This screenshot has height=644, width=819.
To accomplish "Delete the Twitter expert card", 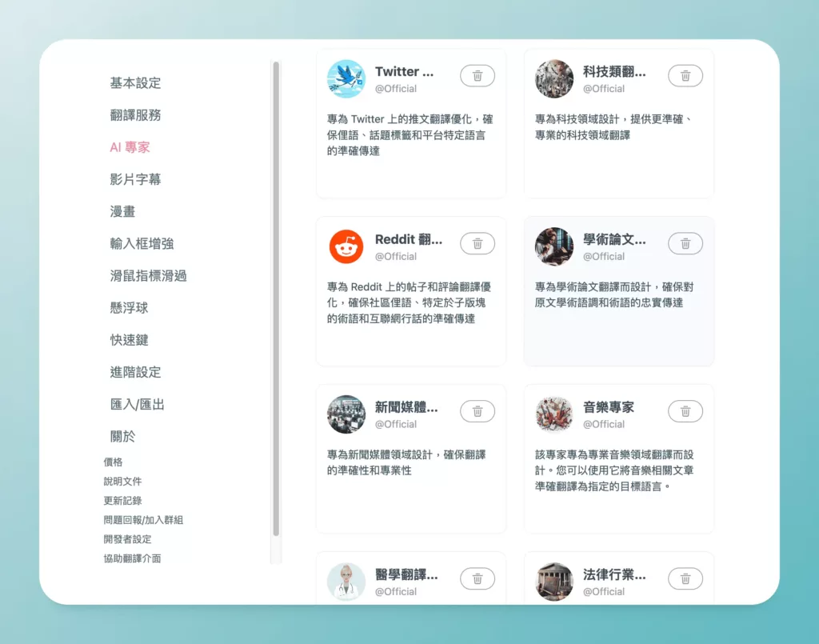I will pyautogui.click(x=477, y=76).
